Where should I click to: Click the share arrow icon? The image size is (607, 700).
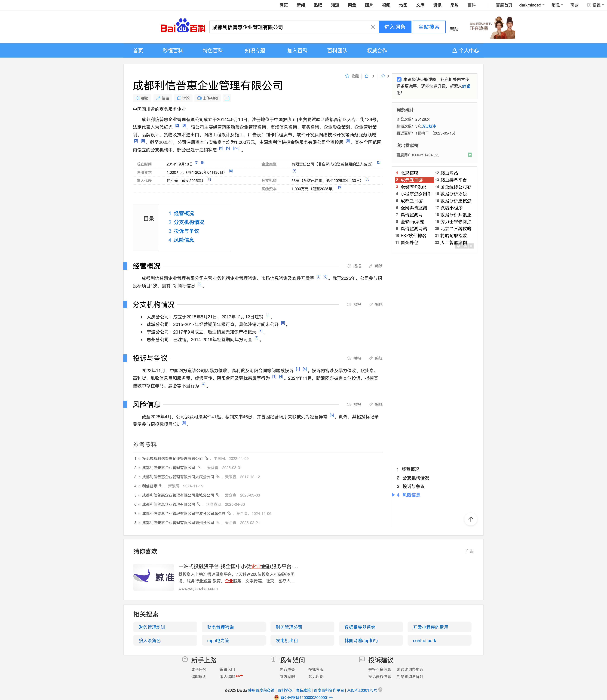[382, 76]
